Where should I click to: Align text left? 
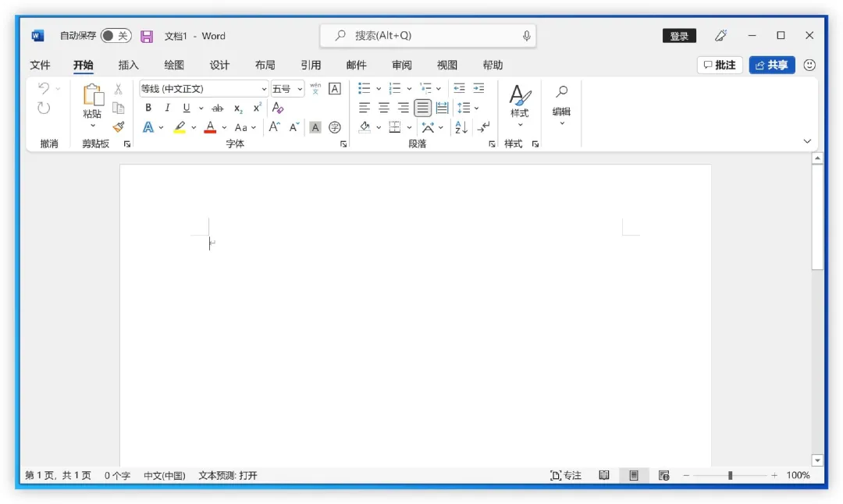click(365, 108)
